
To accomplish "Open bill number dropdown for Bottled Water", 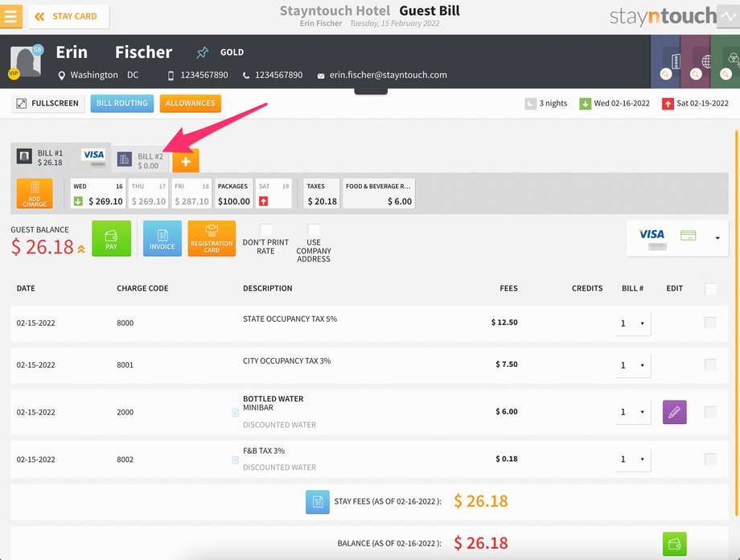I will (633, 412).
